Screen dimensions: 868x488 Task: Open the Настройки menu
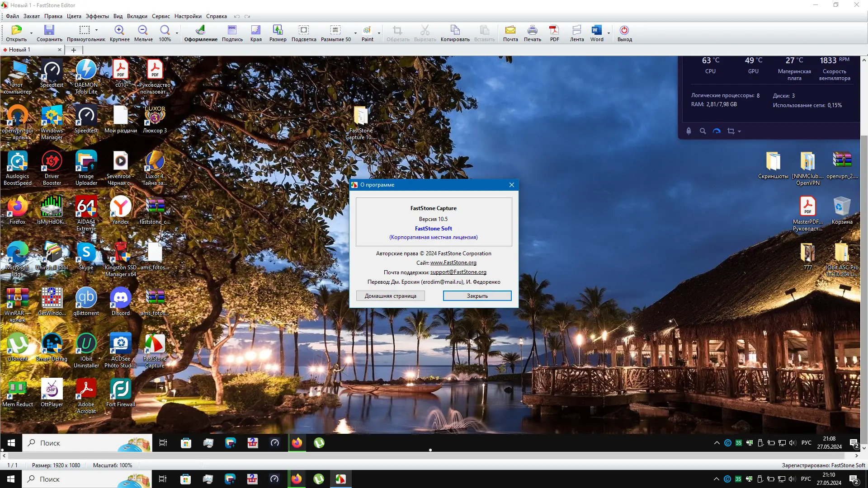188,16
